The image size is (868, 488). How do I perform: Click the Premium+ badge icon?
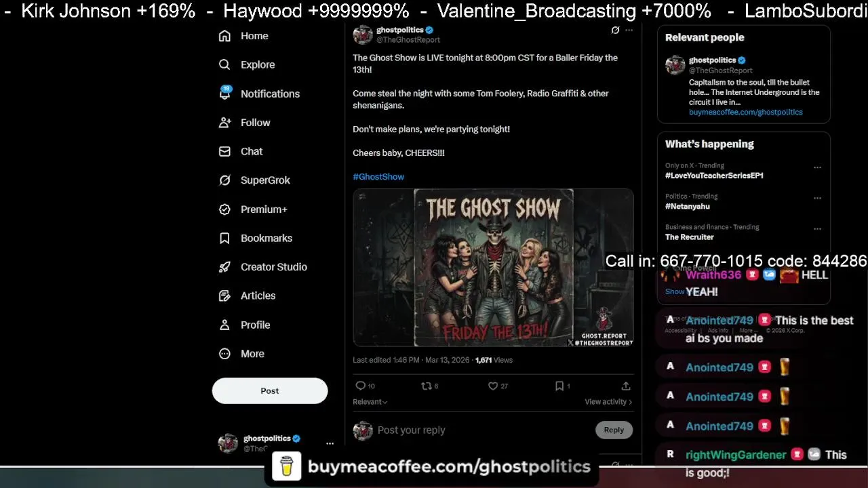[x=224, y=209]
